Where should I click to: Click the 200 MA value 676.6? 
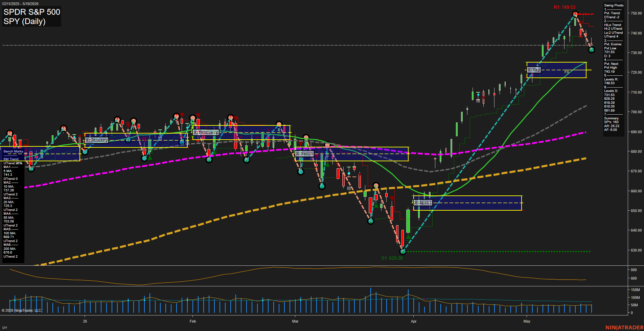8,253
